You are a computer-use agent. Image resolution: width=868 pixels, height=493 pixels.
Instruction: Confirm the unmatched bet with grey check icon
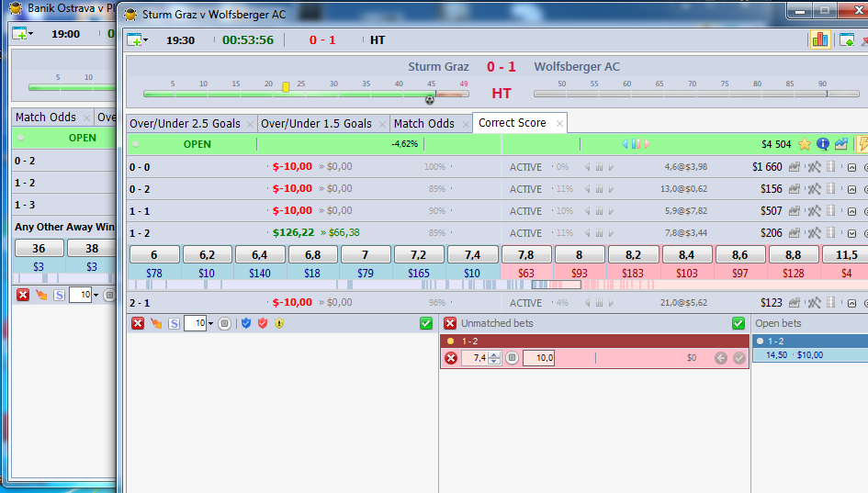tap(739, 358)
